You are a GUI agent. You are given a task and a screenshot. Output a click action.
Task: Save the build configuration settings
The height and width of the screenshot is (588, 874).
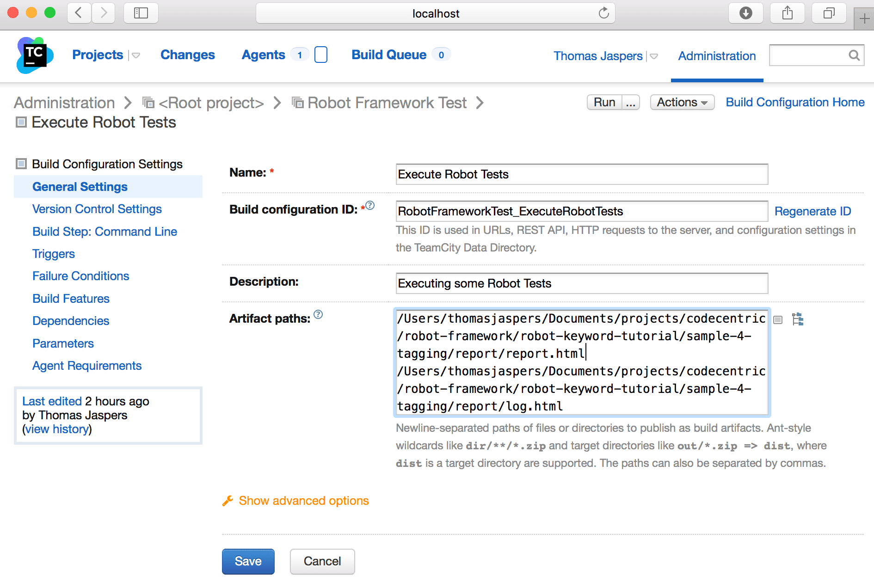pos(248,561)
